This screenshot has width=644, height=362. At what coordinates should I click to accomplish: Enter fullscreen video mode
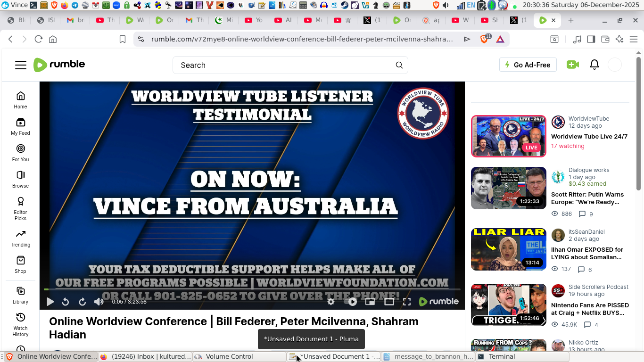pyautogui.click(x=407, y=302)
